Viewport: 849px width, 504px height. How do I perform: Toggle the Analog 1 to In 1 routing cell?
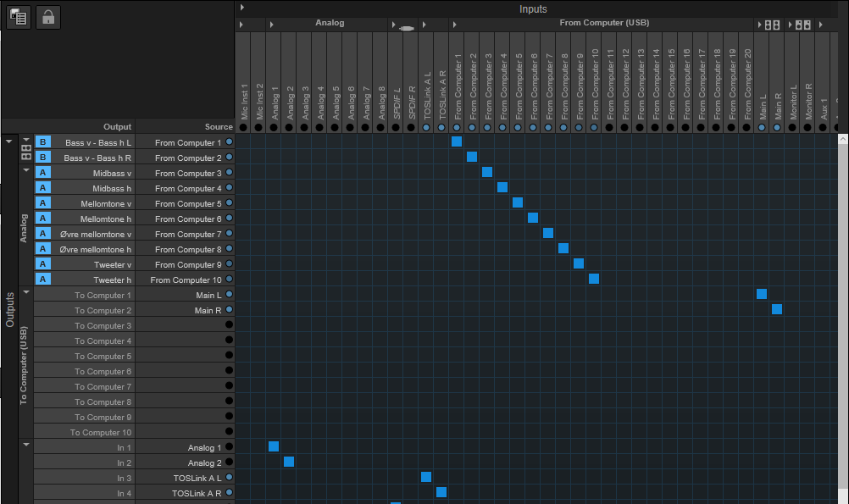[x=274, y=446]
